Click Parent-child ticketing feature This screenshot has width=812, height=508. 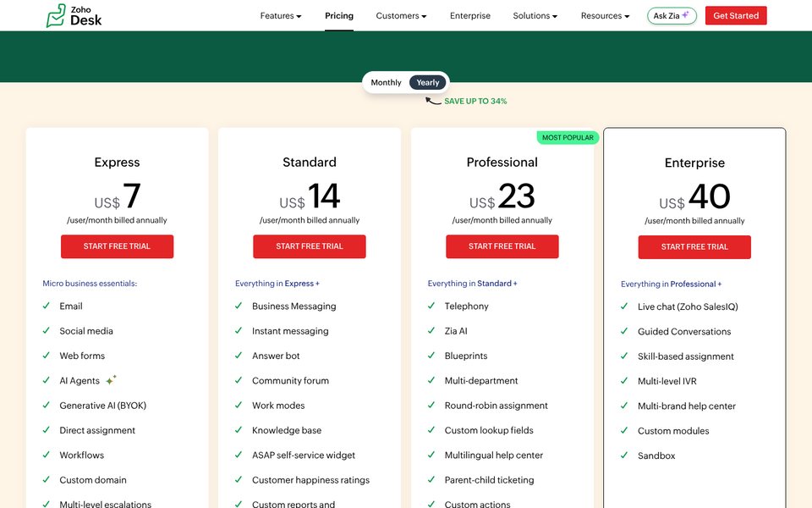click(489, 481)
